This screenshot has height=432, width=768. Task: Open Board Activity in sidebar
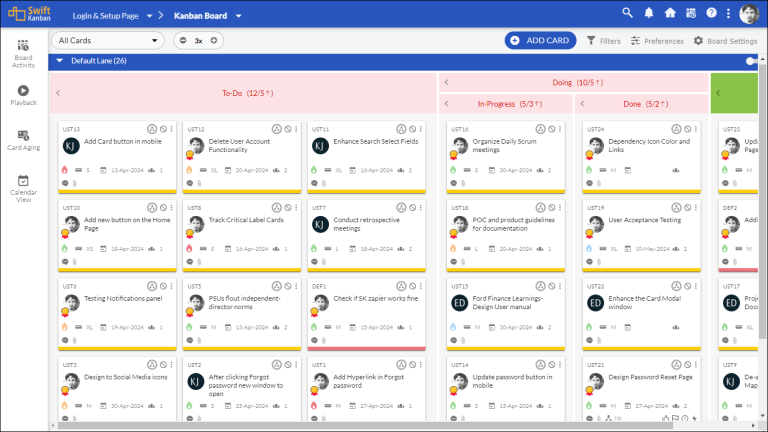[x=23, y=54]
